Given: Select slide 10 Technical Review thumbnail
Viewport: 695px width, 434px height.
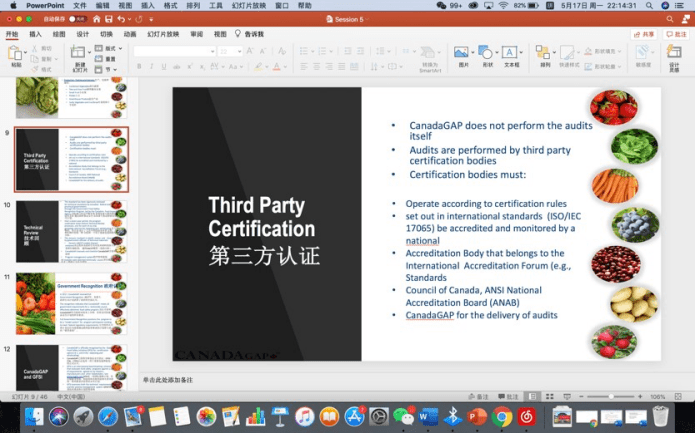Looking at the screenshot, I should point(71,231).
